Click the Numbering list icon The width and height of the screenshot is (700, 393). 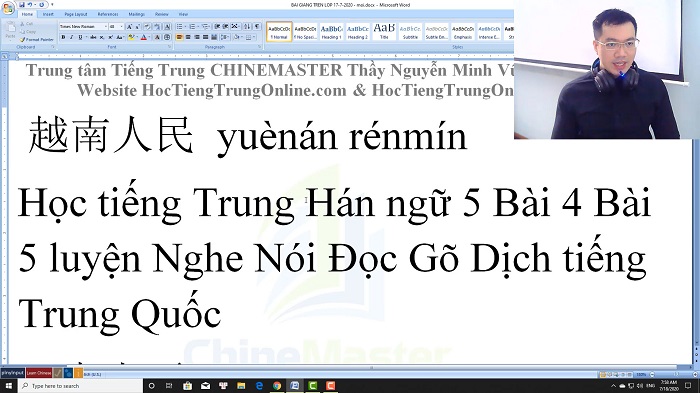coord(193,27)
